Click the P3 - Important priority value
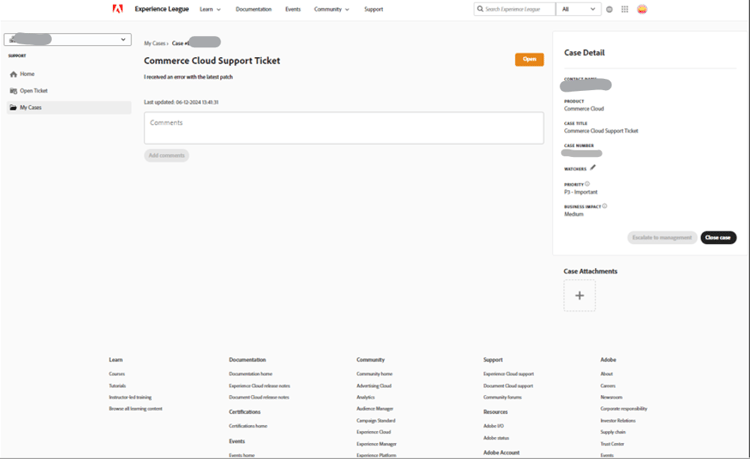The width and height of the screenshot is (750, 459). (x=581, y=192)
